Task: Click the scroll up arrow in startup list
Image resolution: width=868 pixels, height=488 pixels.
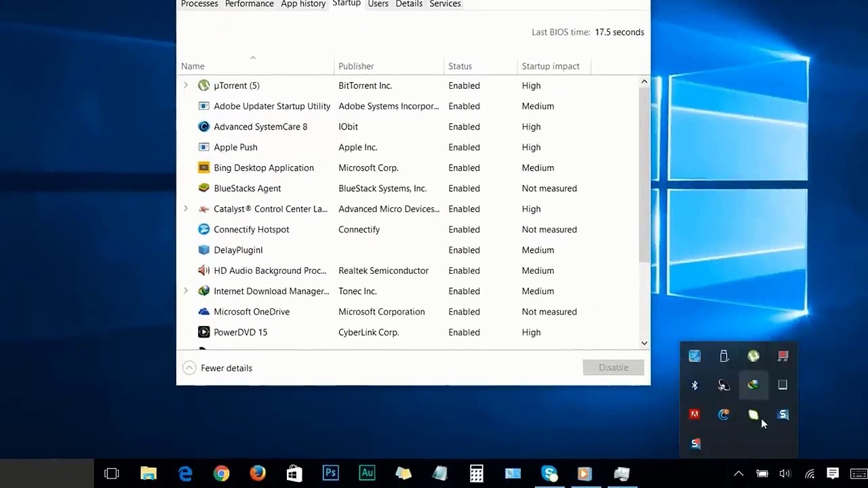Action: pyautogui.click(x=644, y=82)
